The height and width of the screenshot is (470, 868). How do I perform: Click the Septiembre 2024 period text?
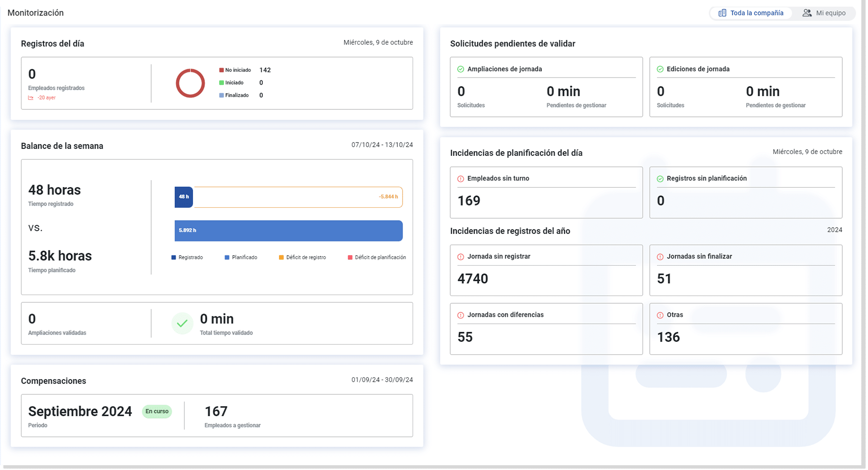click(x=80, y=412)
